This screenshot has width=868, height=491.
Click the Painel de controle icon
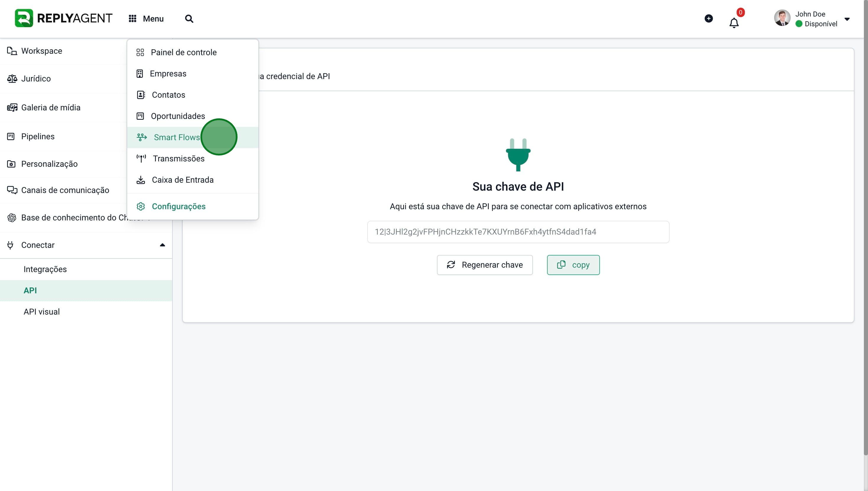pyautogui.click(x=140, y=52)
